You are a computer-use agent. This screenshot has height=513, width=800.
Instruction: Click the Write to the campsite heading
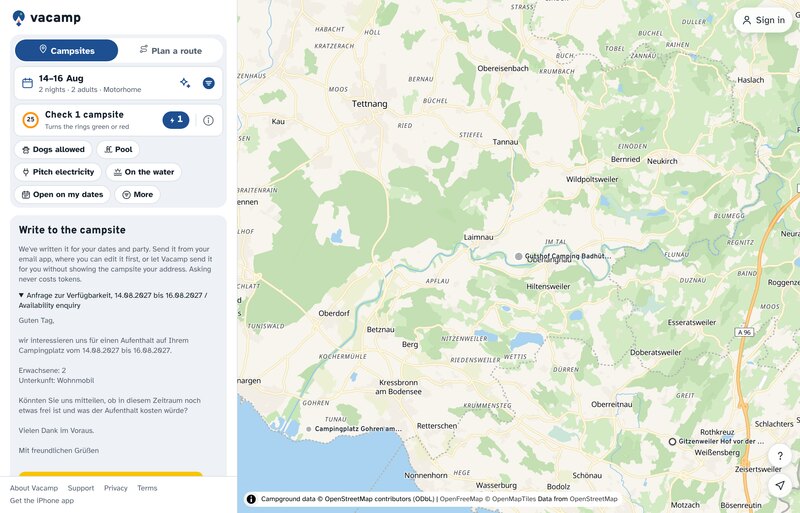[72, 230]
